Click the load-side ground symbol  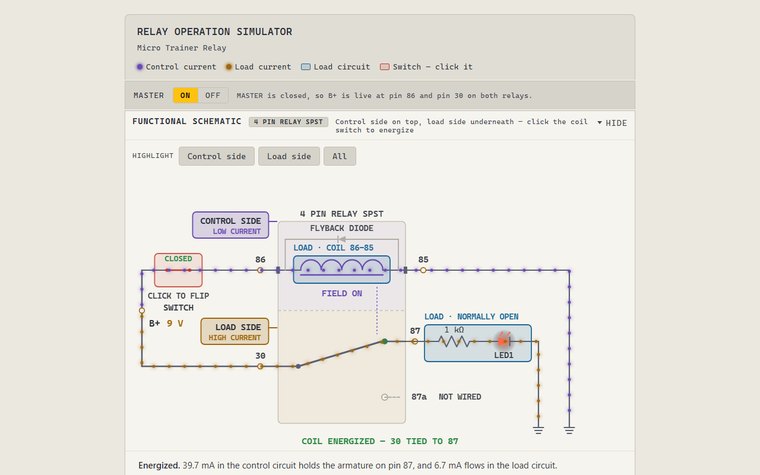point(538,430)
